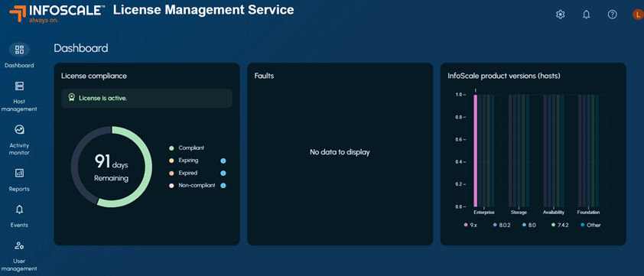644x276 pixels.
Task: Click the Dashboard page heading
Action: pos(81,48)
